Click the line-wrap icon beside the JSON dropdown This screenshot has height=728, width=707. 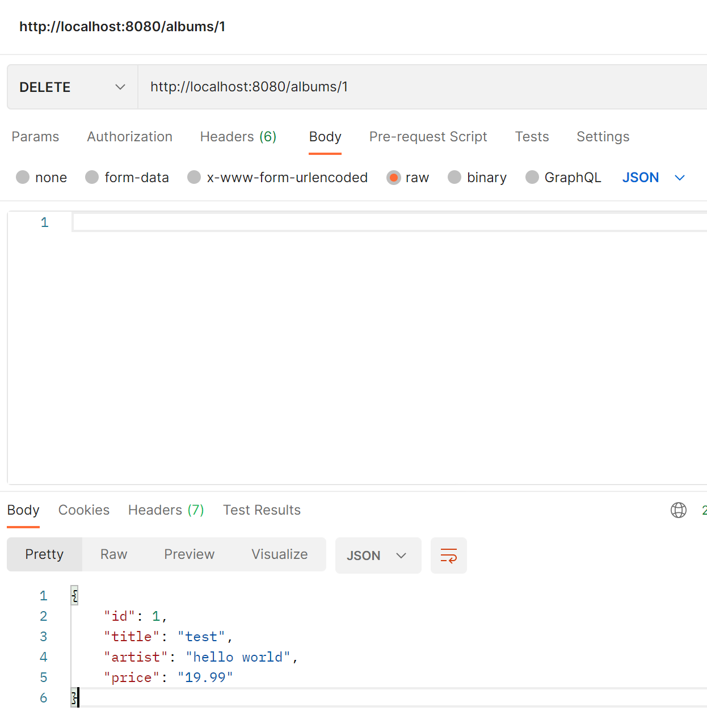point(448,556)
